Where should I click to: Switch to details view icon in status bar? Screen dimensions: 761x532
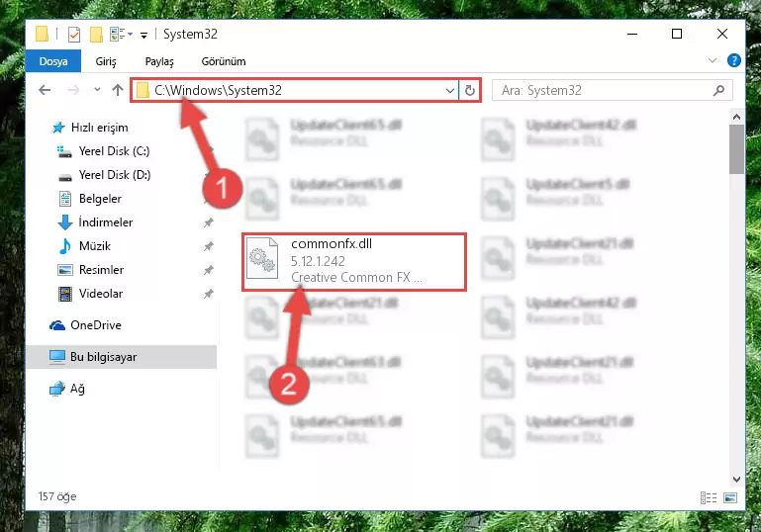pyautogui.click(x=709, y=497)
